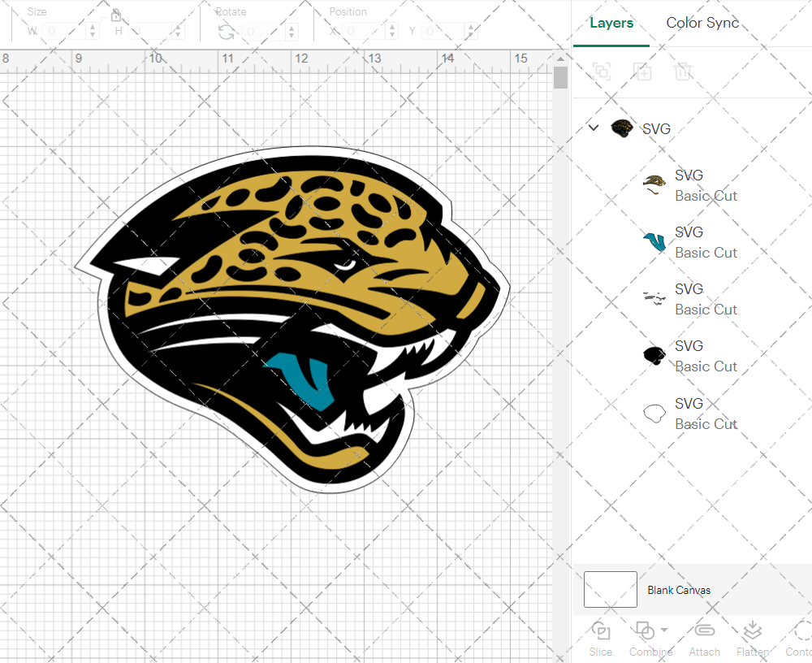This screenshot has width=812, height=663.
Task: Click the Group layers icon
Action: (x=602, y=71)
